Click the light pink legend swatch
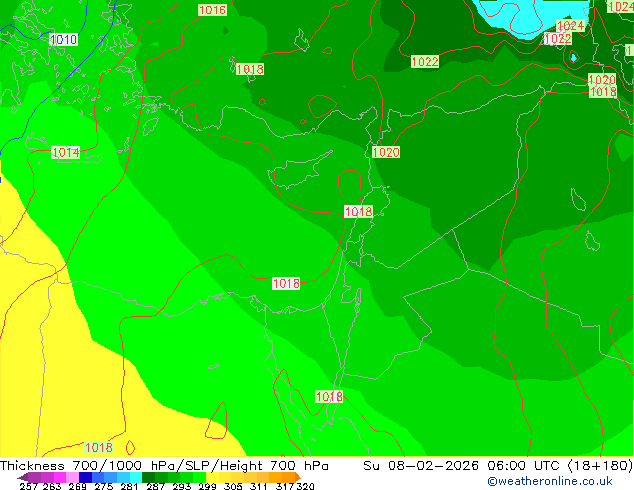 [x=72, y=477]
